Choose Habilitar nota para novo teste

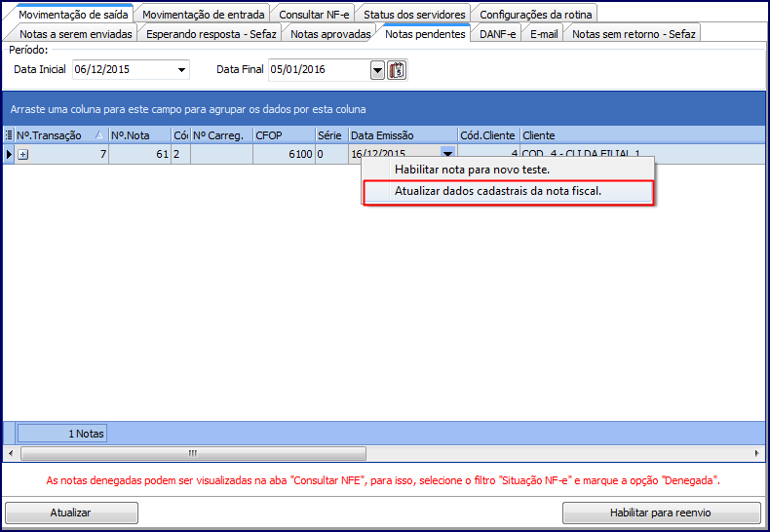508,170
